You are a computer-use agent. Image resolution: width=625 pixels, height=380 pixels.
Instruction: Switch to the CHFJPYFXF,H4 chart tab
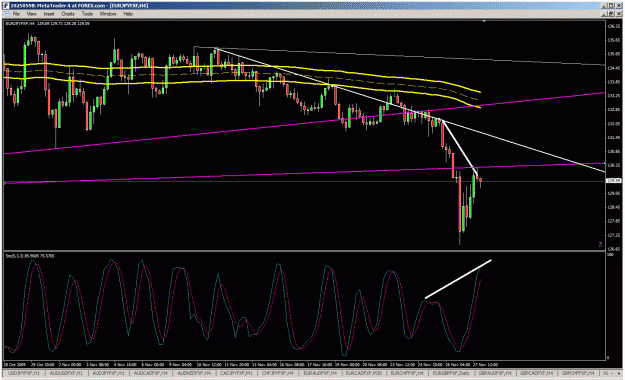coord(277,373)
